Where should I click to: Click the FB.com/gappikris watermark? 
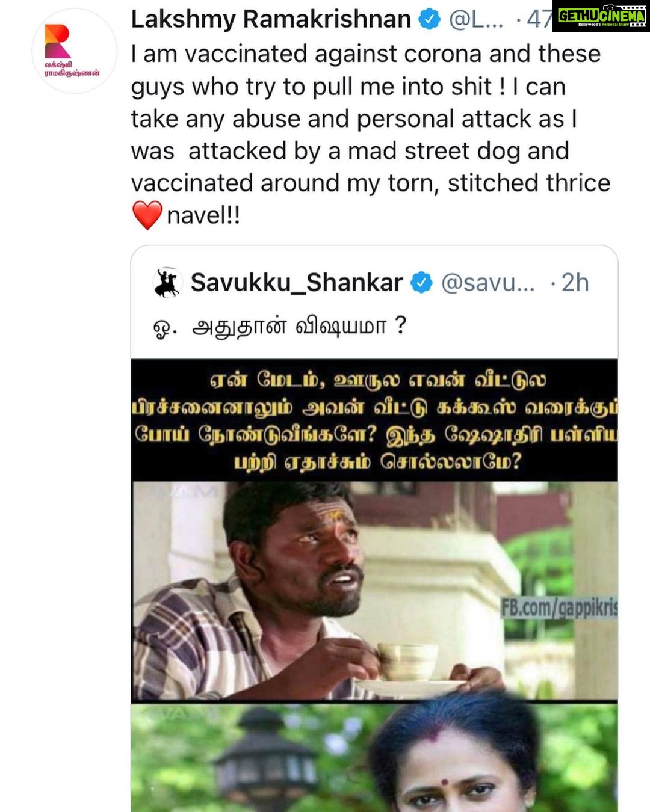[559, 608]
